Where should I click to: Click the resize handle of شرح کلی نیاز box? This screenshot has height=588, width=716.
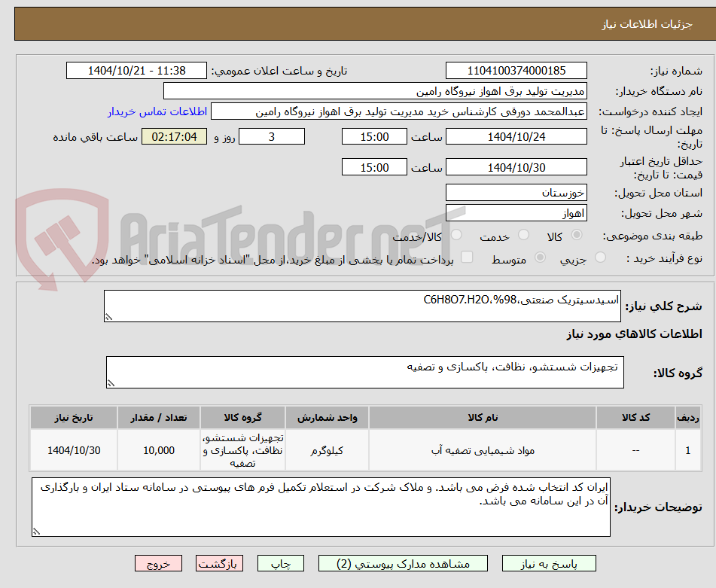click(108, 317)
